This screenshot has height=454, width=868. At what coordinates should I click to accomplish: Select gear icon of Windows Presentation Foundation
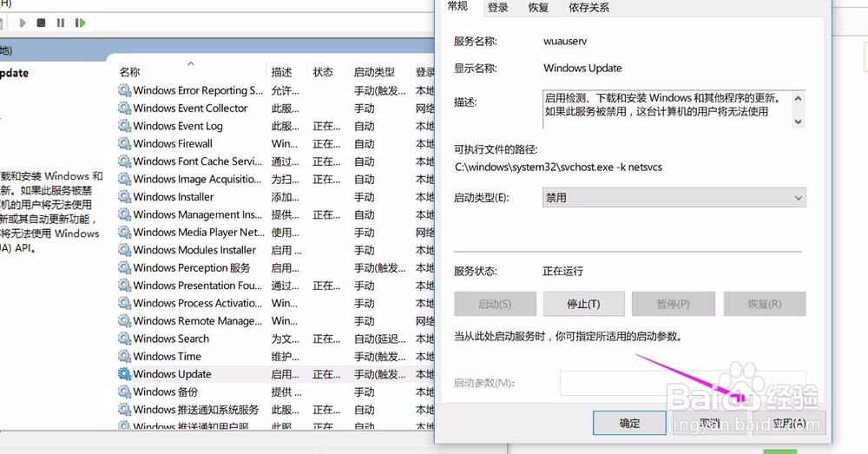(x=124, y=285)
